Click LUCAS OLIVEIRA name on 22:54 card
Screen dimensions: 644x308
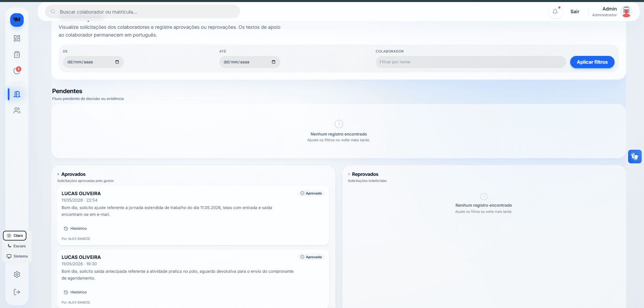pos(81,193)
